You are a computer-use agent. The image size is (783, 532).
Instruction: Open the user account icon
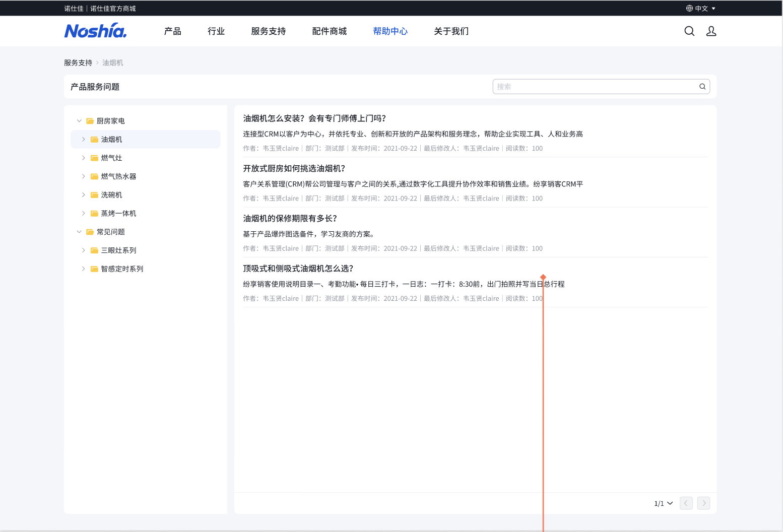[x=711, y=31]
